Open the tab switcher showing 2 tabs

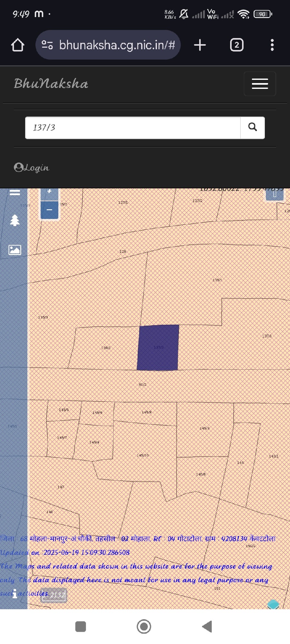(x=237, y=45)
